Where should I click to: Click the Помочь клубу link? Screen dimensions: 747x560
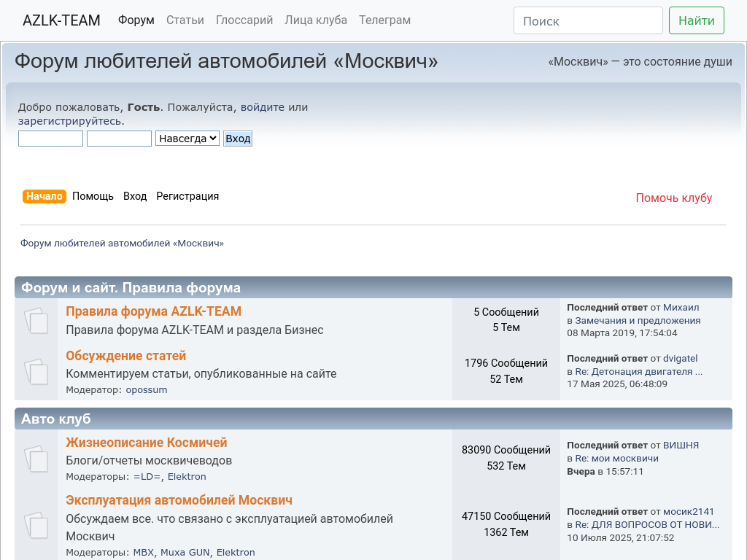[673, 198]
